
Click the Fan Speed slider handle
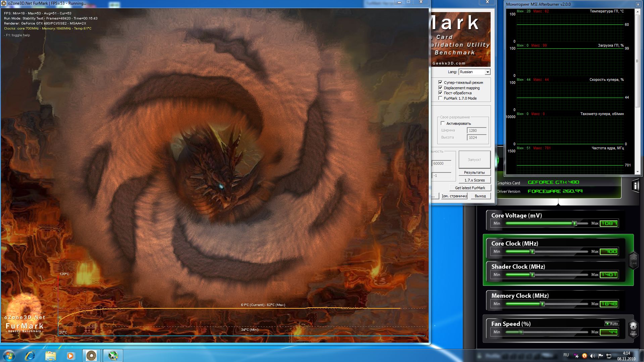click(x=521, y=332)
